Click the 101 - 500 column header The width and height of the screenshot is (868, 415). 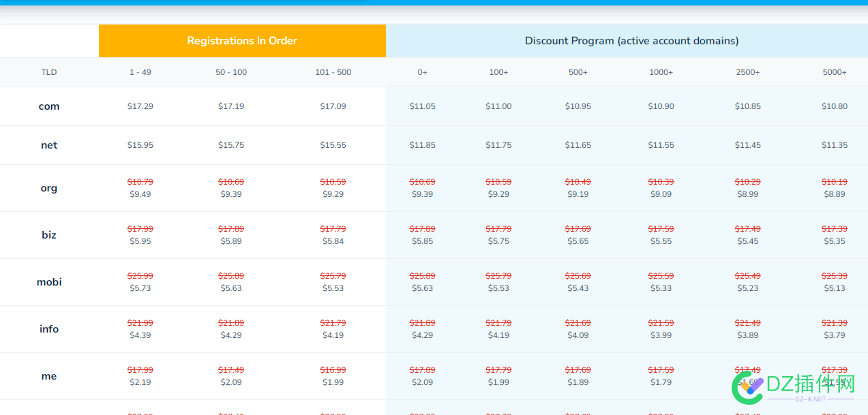click(333, 72)
